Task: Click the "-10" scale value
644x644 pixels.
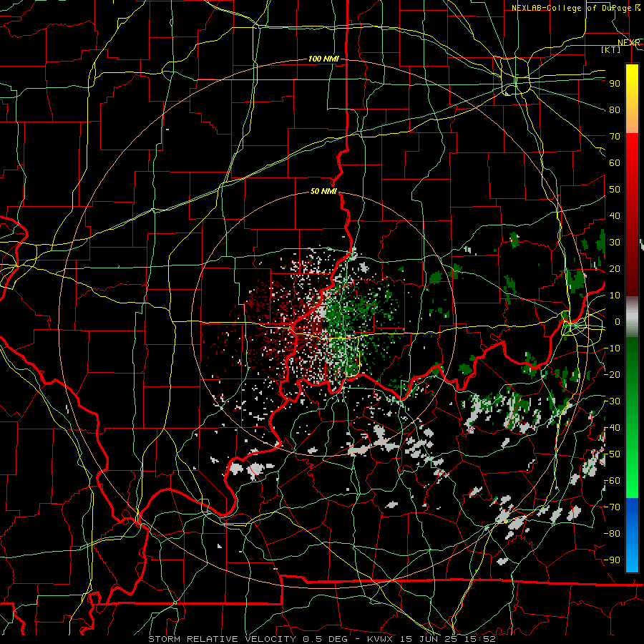Action: click(612, 348)
